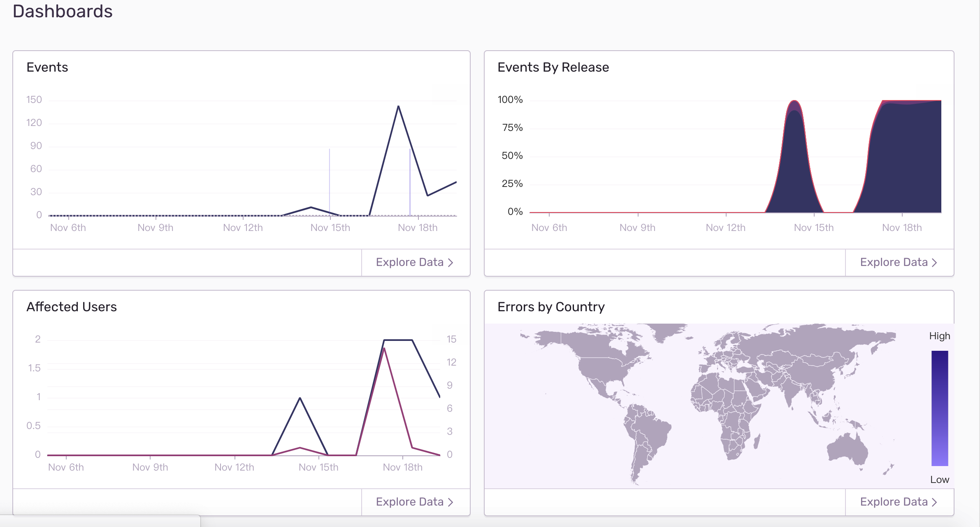Click the Events widget title
The image size is (980, 527).
(x=47, y=67)
